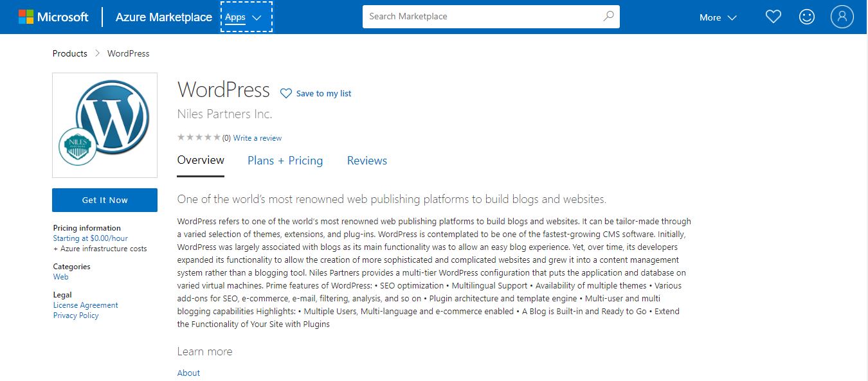Click the search magnifier icon
This screenshot has width=868, height=381.
[x=608, y=17]
